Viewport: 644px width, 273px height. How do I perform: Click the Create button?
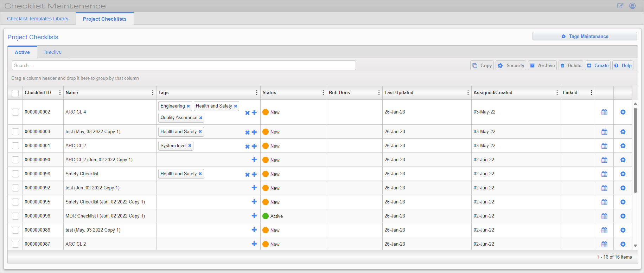point(598,65)
